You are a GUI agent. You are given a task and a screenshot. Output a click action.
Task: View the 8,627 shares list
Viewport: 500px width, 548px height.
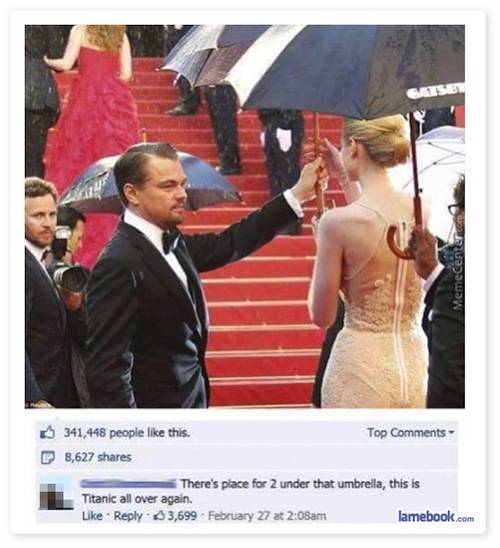pos(98,457)
